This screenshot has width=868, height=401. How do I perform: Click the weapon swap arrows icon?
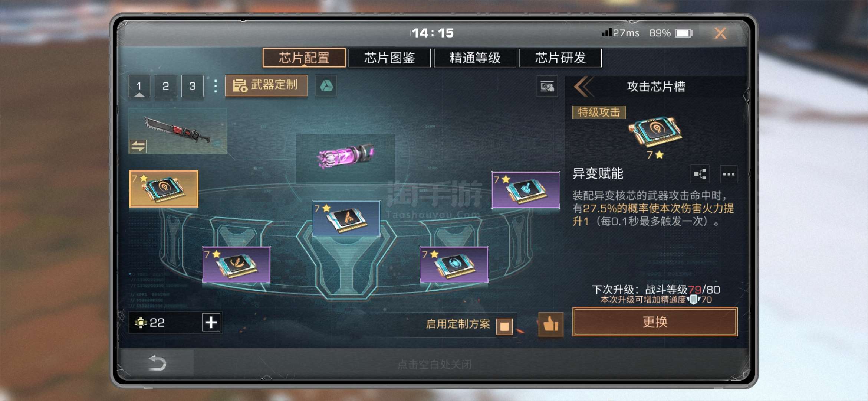[x=138, y=146]
